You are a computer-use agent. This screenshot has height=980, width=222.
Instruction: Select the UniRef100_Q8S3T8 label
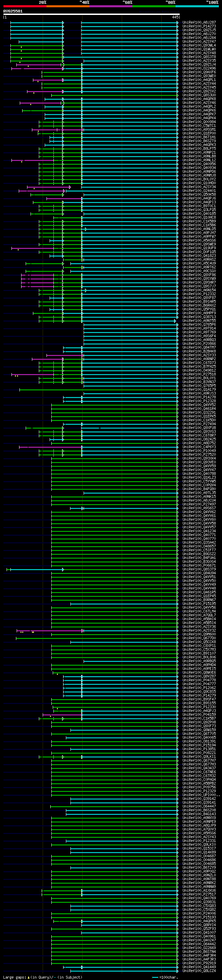tap(199, 57)
